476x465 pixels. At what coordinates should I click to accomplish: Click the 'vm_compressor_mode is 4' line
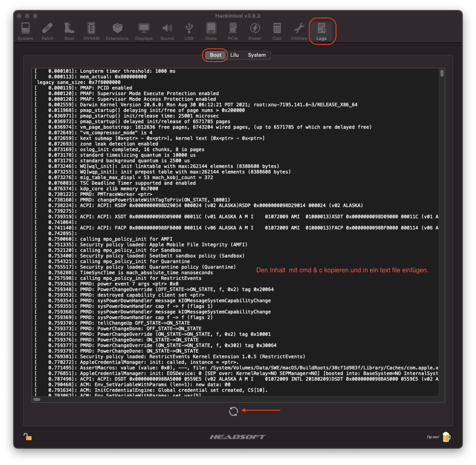coord(93,133)
